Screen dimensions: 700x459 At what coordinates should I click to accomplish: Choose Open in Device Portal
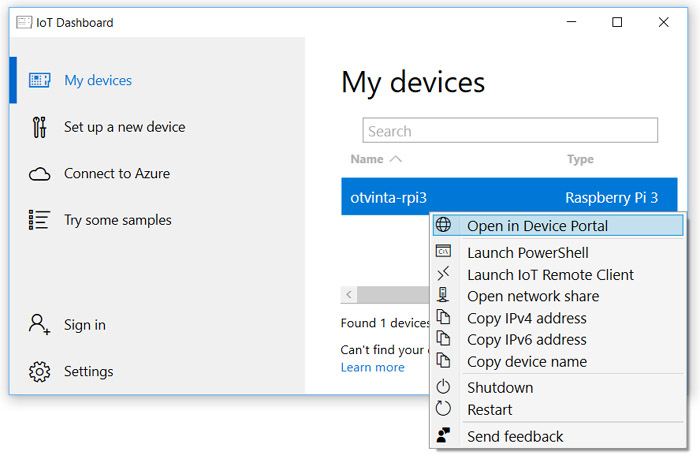tap(558, 226)
